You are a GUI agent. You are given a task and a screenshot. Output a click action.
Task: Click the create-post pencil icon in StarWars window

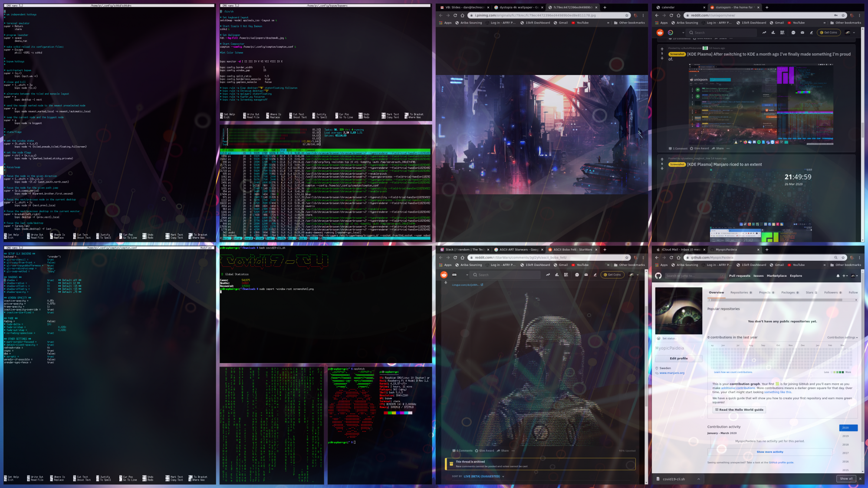click(x=595, y=275)
